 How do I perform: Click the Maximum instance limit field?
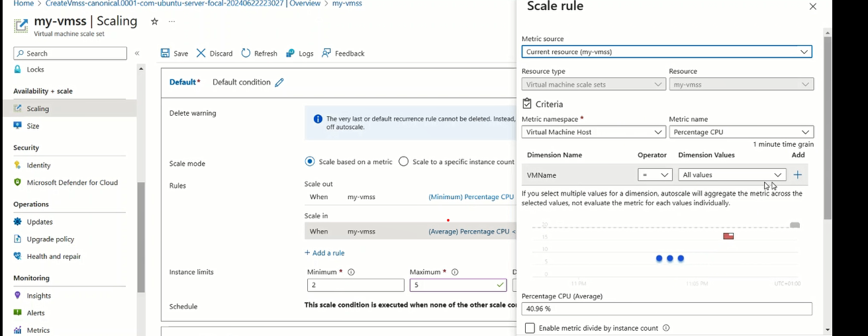click(x=458, y=285)
